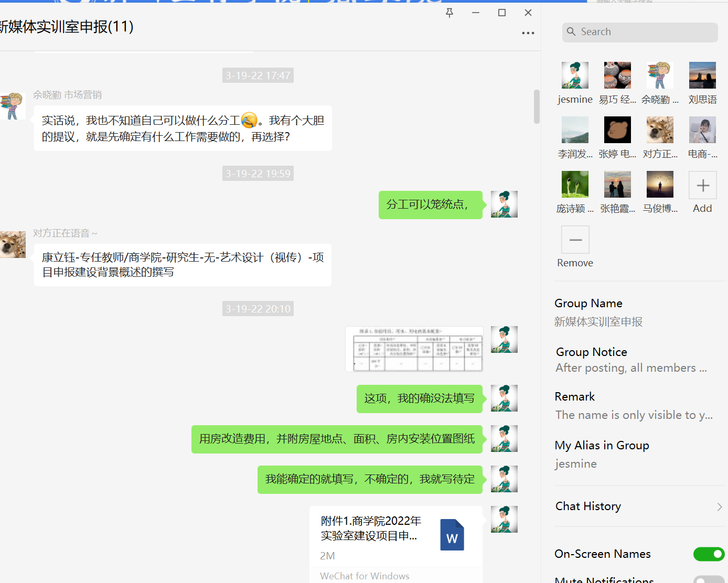This screenshot has width=728, height=583.
Task: Open 刘思语's member avatar
Action: (x=702, y=75)
